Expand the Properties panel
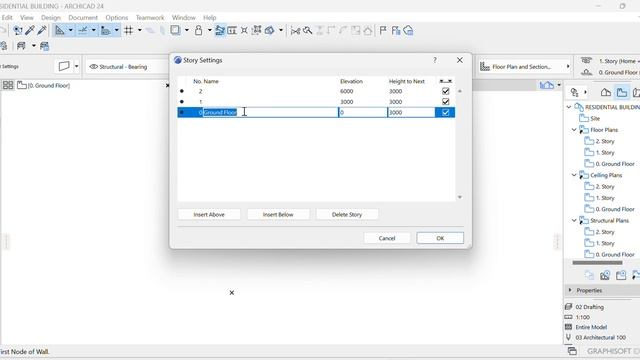Screen dimensions: 640x360 pyautogui.click(x=570, y=290)
